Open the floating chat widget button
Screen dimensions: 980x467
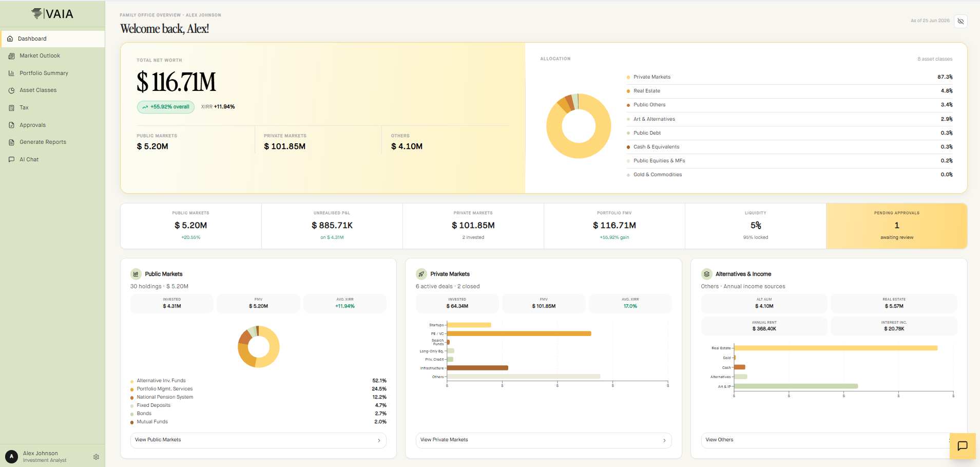click(x=963, y=446)
